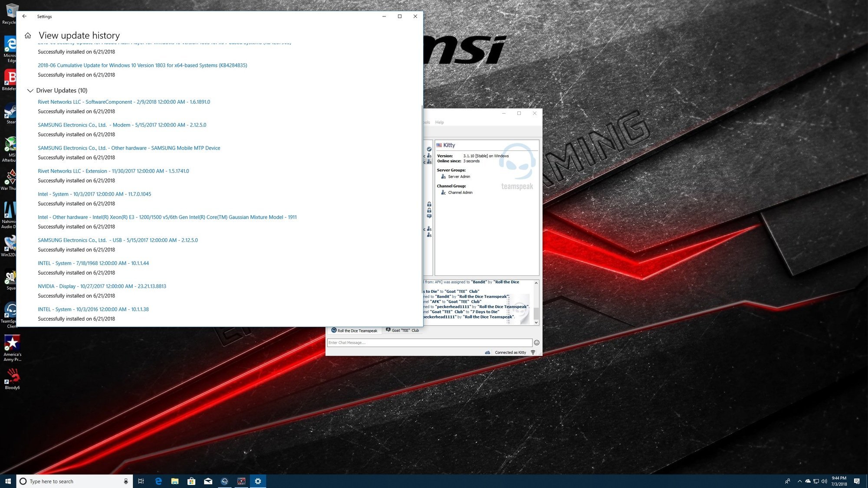Click TeamSpeak cloud sync status icon
The height and width of the screenshot is (488, 868).
487,353
